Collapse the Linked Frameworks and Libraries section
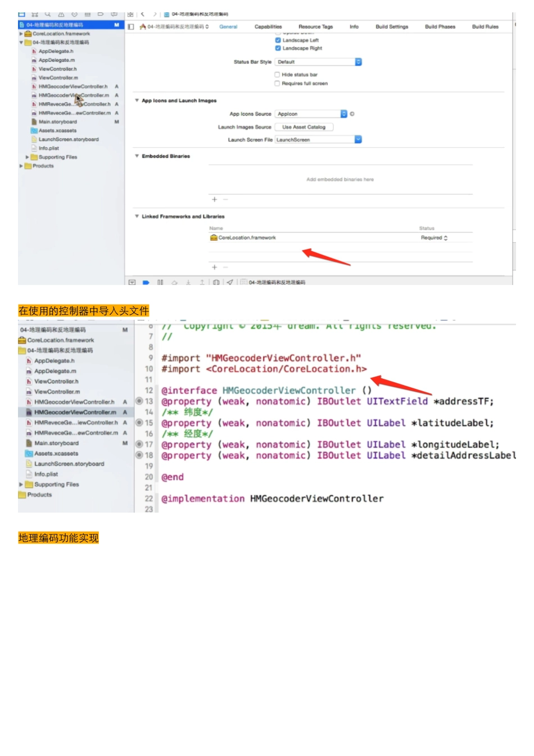This screenshot has width=534, height=756. [x=137, y=216]
